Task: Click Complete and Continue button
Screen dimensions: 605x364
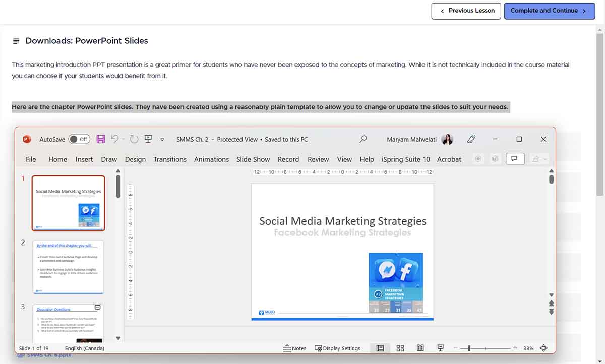Action: click(549, 11)
